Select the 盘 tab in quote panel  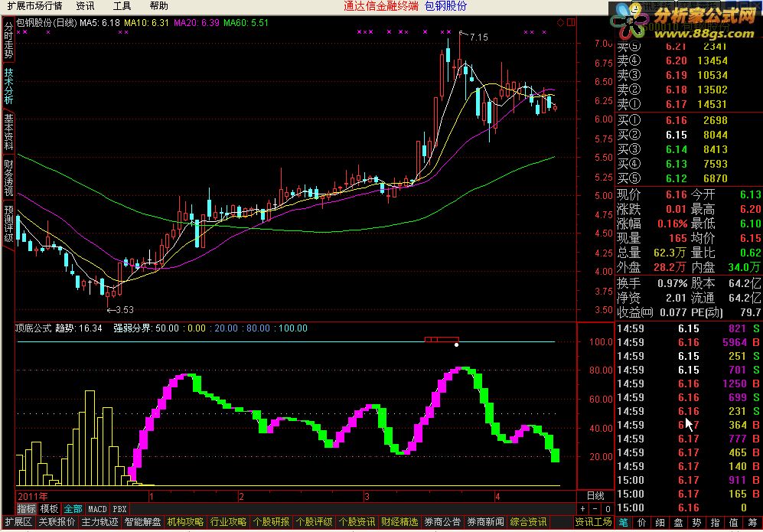pos(678,522)
